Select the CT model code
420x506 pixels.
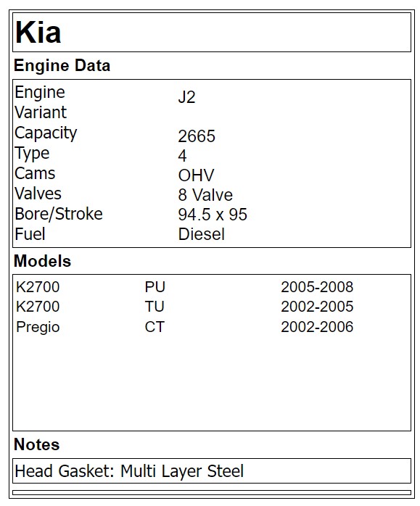(x=155, y=326)
